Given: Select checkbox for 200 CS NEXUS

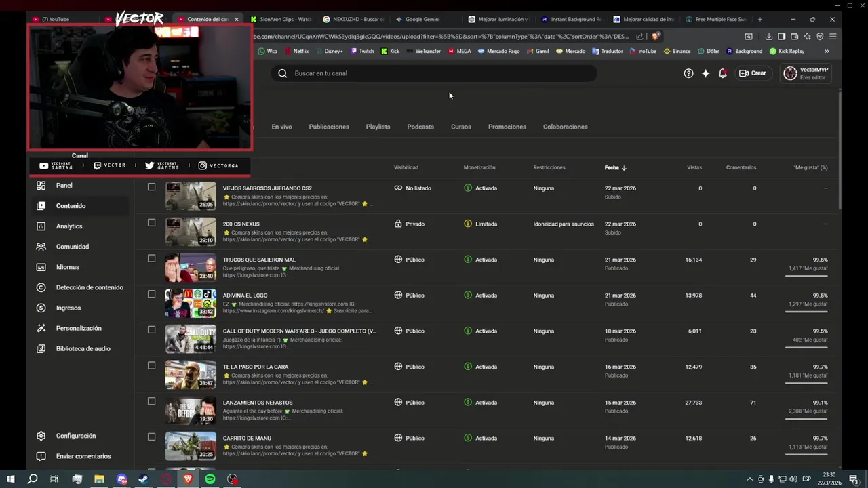Looking at the screenshot, I should 151,222.
